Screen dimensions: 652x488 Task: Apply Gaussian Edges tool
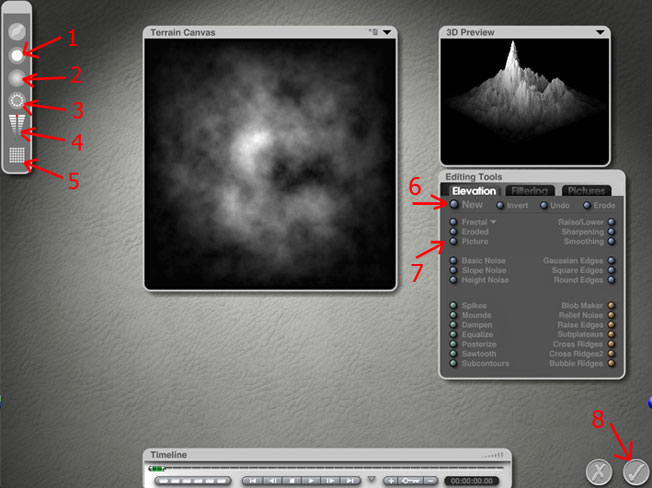tap(612, 261)
